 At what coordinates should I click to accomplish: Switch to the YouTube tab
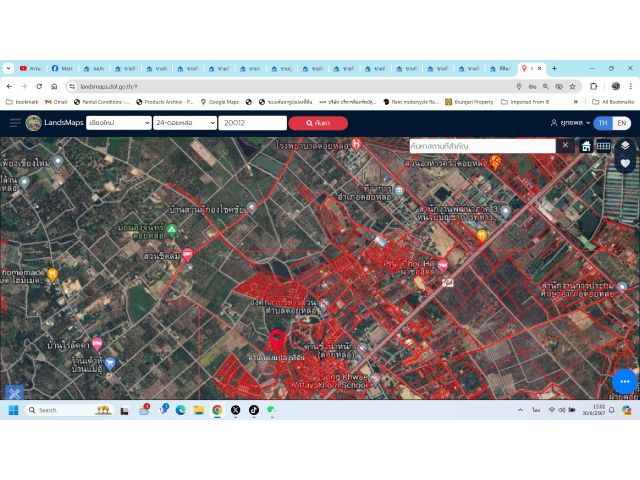31,68
